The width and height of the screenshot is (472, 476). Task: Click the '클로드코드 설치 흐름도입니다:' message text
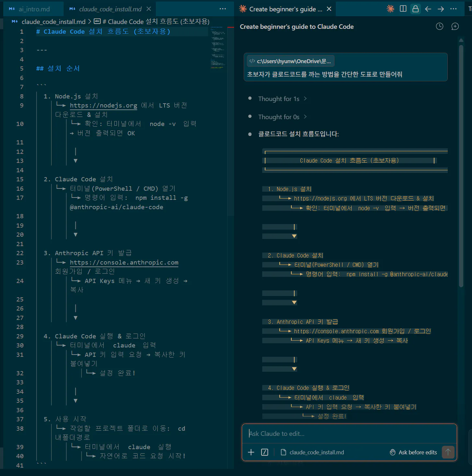coord(298,134)
